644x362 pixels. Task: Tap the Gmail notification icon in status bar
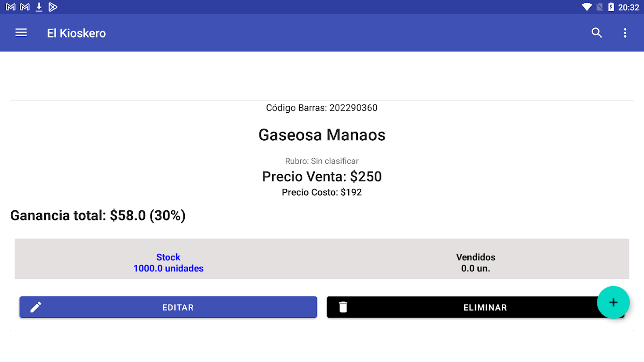click(x=10, y=7)
